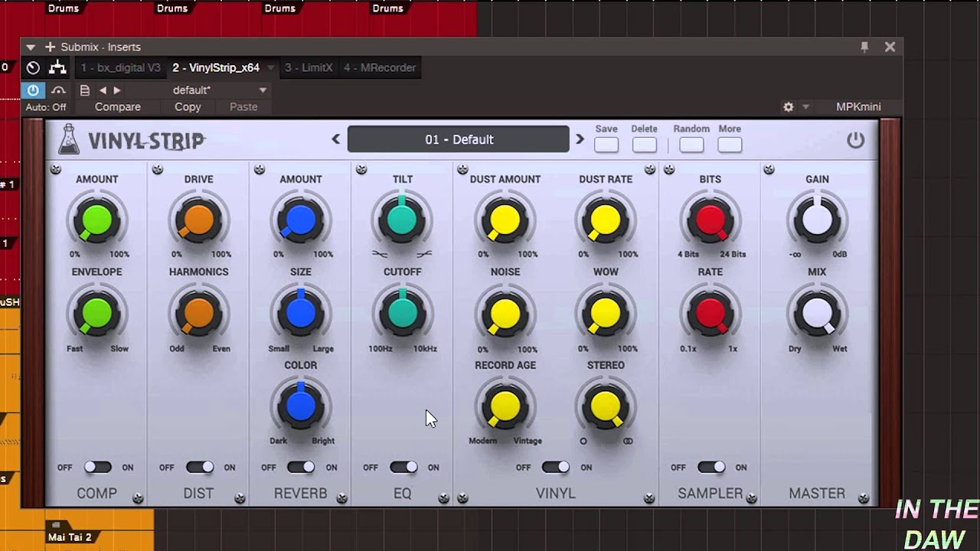Click the Submix inserts routing icon

[x=57, y=67]
